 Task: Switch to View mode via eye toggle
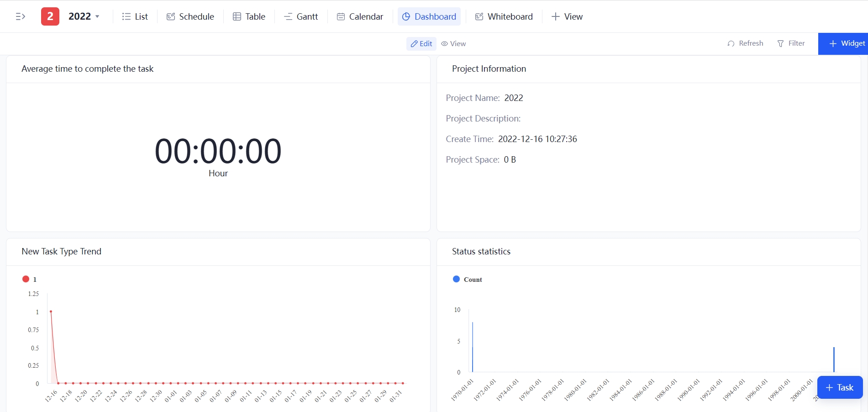click(x=453, y=43)
